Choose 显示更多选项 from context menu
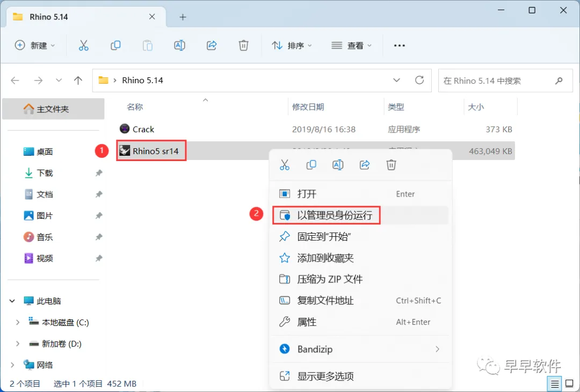 361,376
